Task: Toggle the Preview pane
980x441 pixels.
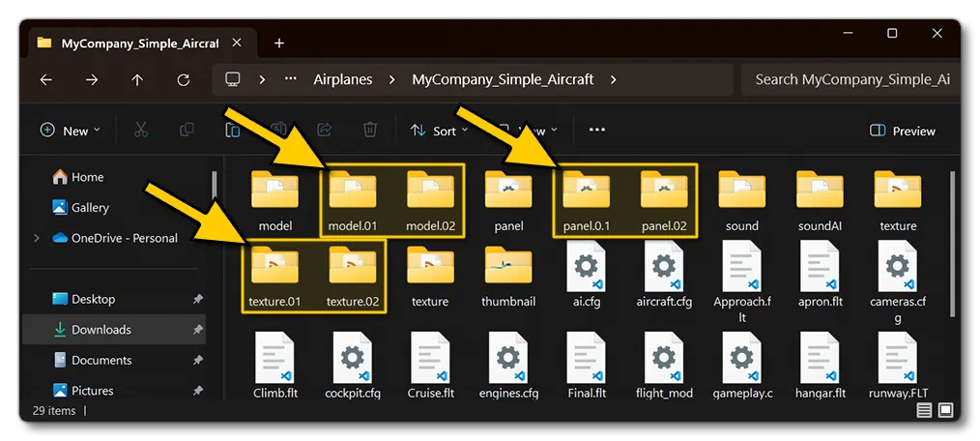Action: tap(903, 131)
